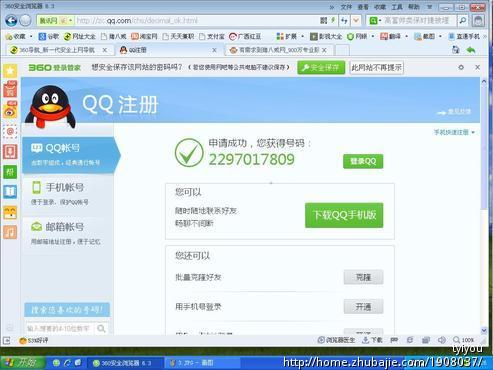Expand the favorites 收藏 dropdown on the bookmarks bar
This screenshot has height=370, width=493.
(32, 36)
